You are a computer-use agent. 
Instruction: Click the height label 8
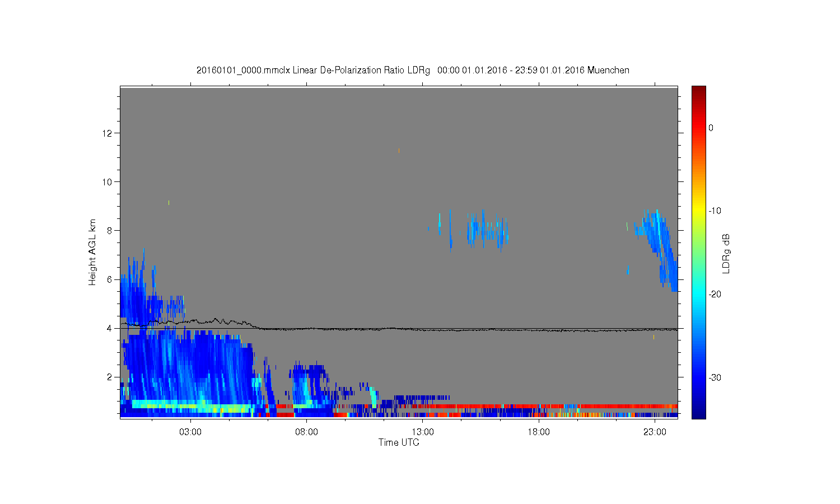click(x=110, y=231)
